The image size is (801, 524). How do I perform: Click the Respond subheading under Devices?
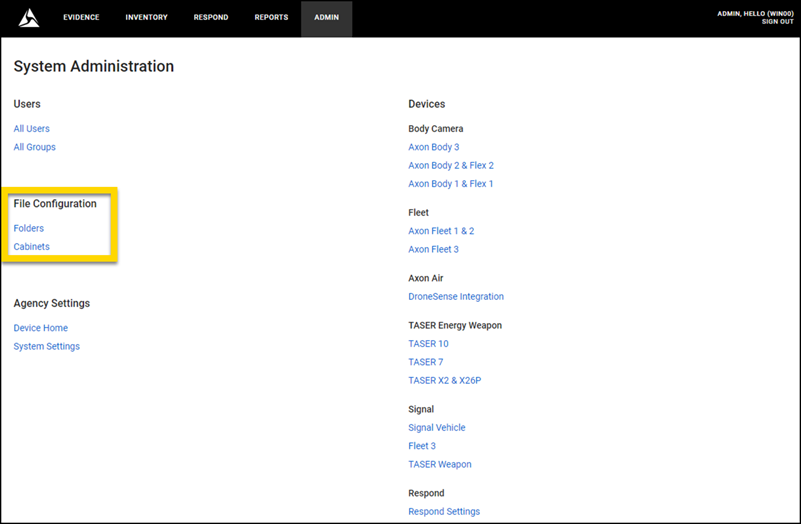[426, 493]
